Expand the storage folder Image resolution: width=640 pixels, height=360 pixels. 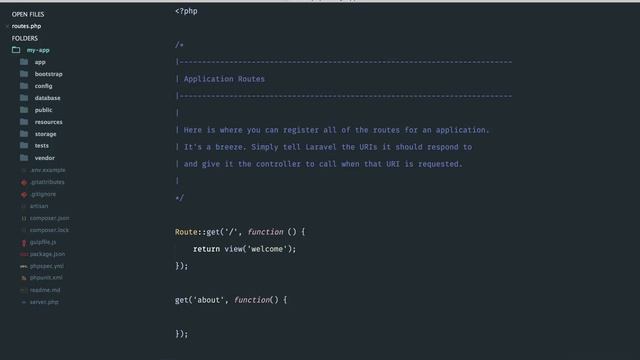pyautogui.click(x=45, y=134)
